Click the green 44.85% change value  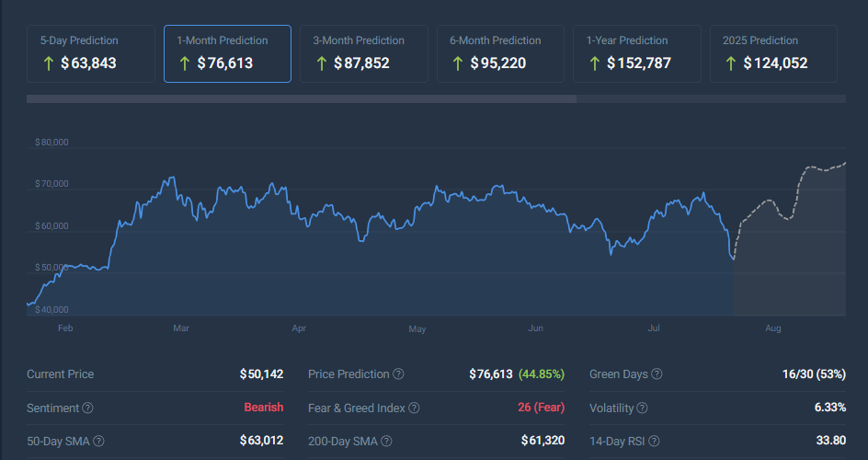point(542,374)
